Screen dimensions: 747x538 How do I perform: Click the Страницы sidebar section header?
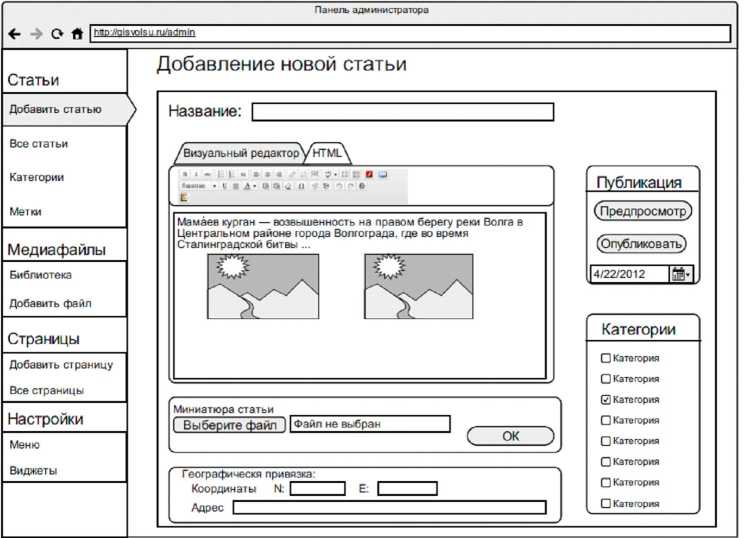click(x=44, y=339)
